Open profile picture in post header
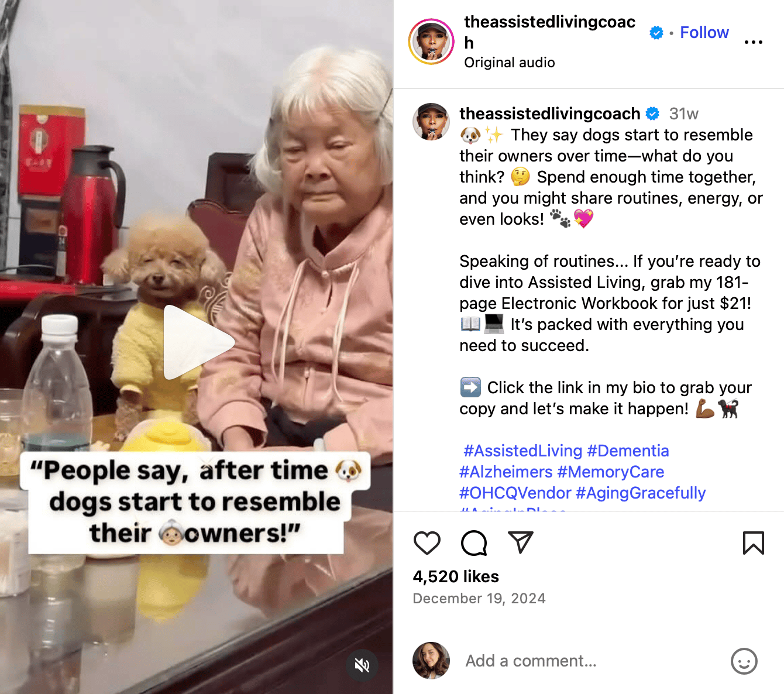784x694 pixels. [432, 42]
